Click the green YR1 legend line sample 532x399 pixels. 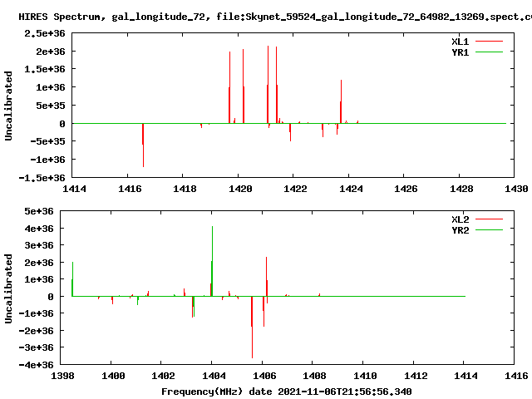(x=489, y=52)
